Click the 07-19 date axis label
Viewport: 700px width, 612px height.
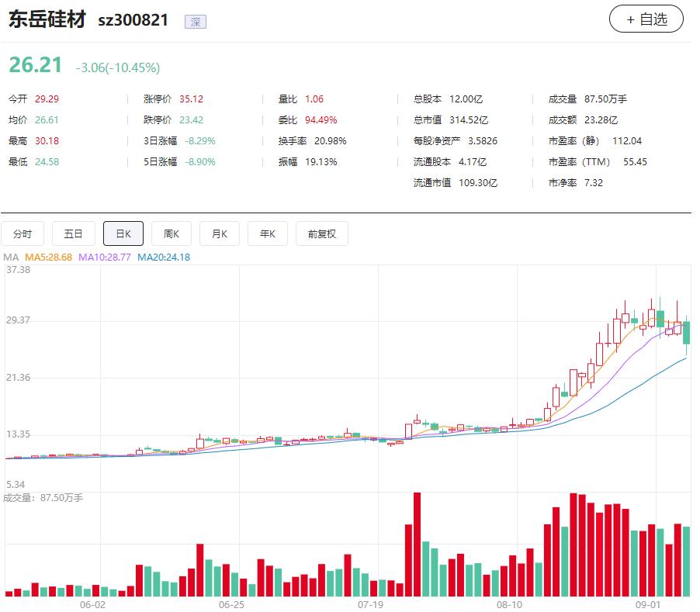(x=370, y=605)
